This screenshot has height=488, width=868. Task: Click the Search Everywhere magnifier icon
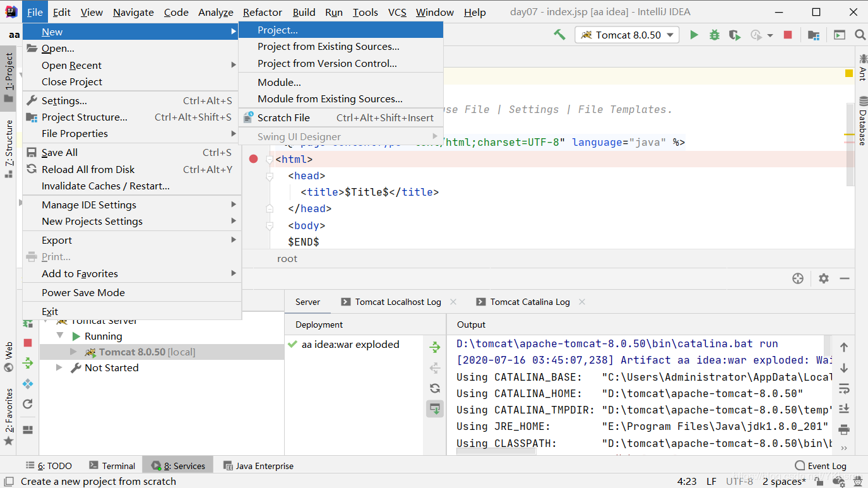pos(859,35)
